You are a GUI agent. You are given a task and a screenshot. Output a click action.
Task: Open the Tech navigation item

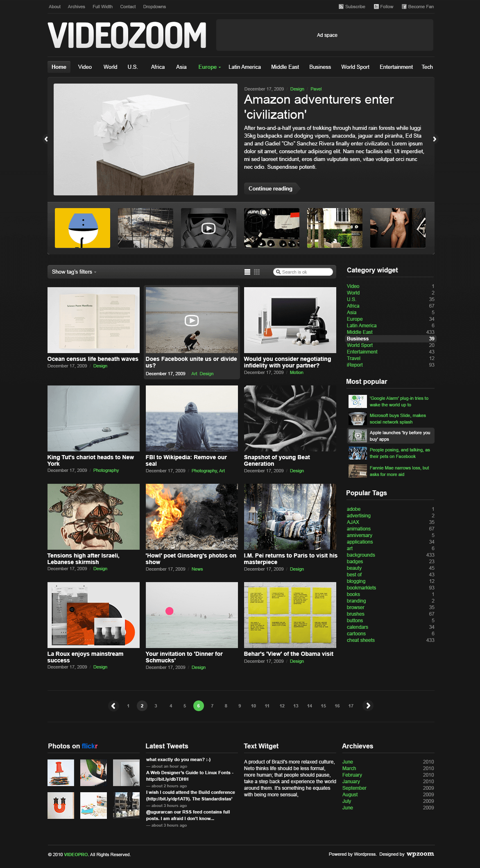pyautogui.click(x=427, y=67)
